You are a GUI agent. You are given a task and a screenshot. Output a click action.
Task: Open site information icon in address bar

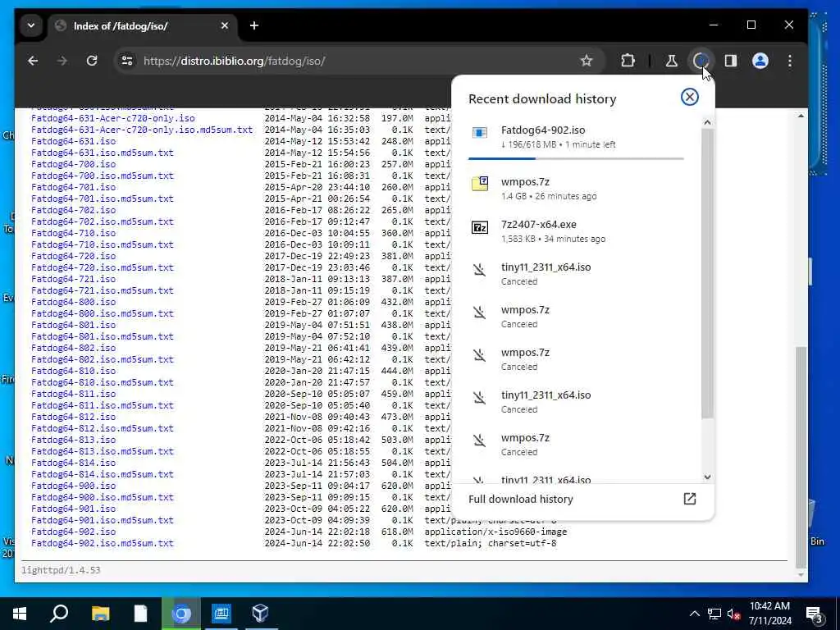tap(127, 61)
